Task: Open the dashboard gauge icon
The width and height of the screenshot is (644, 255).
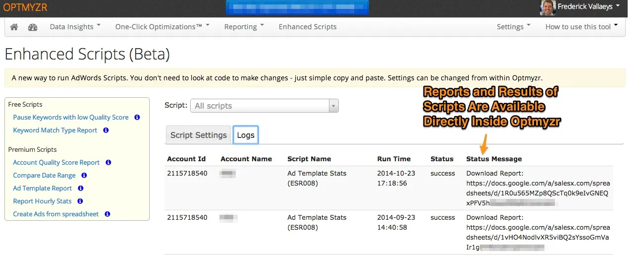Action: (33, 27)
